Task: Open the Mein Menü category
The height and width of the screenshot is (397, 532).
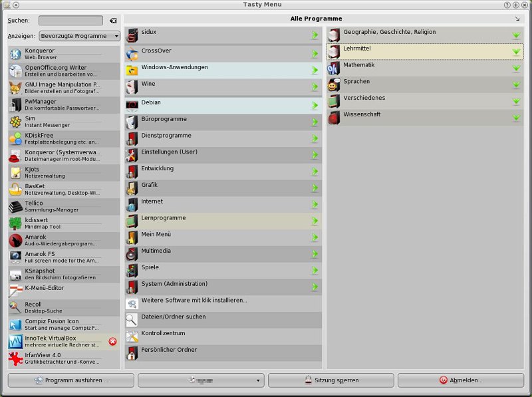Action: pos(223,237)
